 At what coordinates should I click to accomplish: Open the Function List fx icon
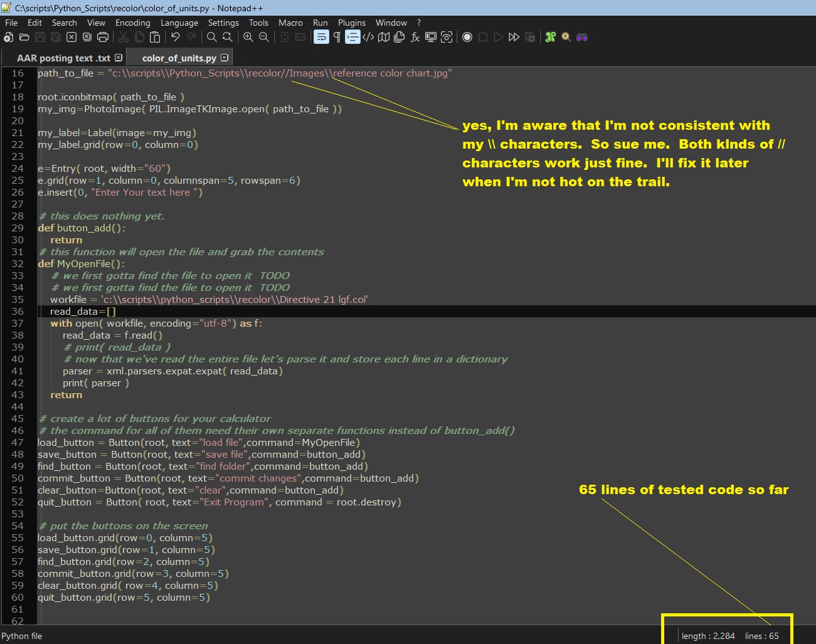415,38
